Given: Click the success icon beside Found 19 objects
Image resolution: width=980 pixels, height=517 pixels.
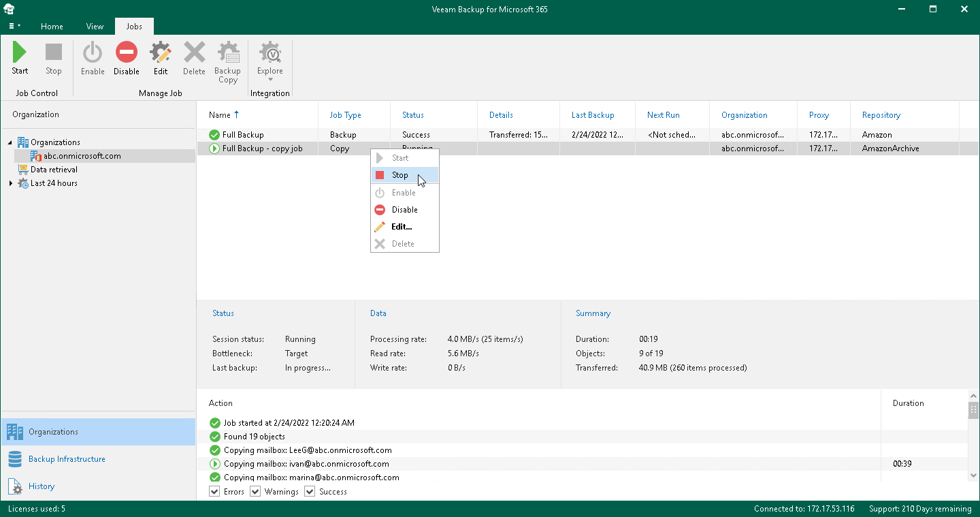Looking at the screenshot, I should point(215,437).
